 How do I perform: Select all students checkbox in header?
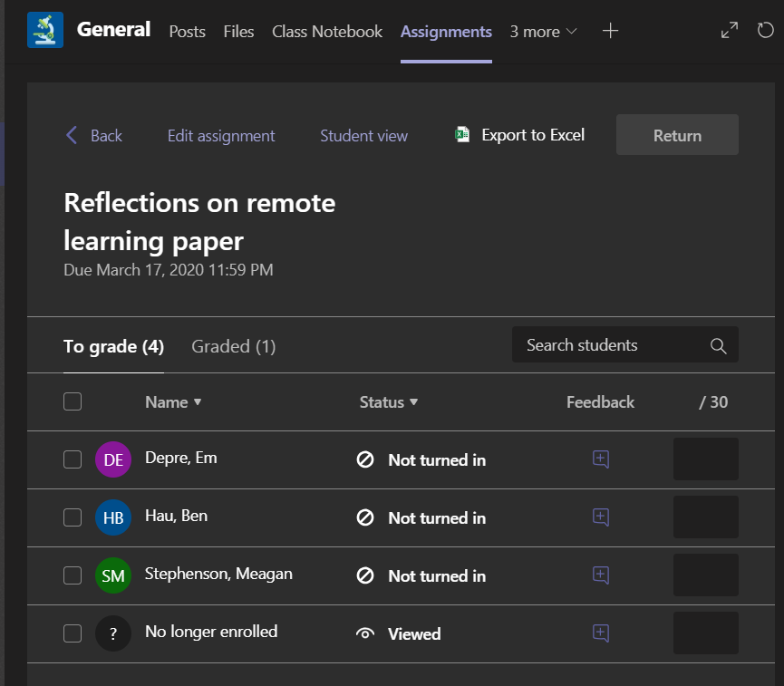pos(73,401)
